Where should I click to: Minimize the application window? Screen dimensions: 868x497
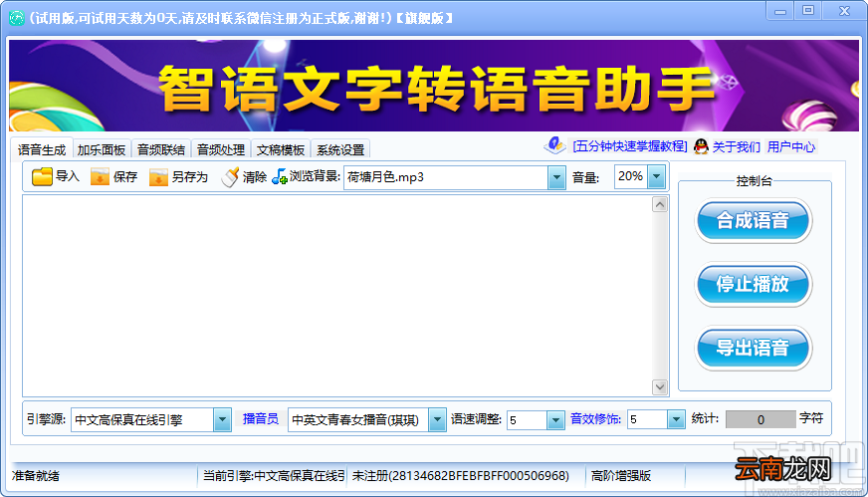point(780,11)
